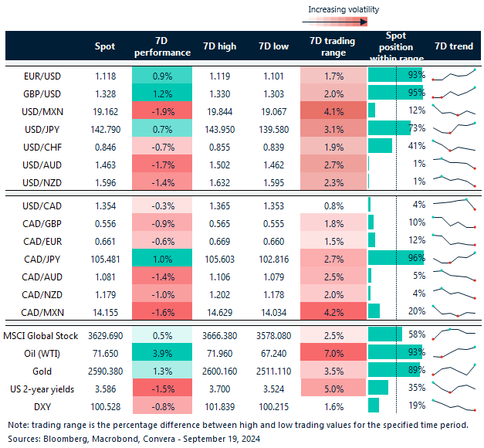Click the USD/CHF 41% position bar
Screen dimensions: 484x448
381,145
